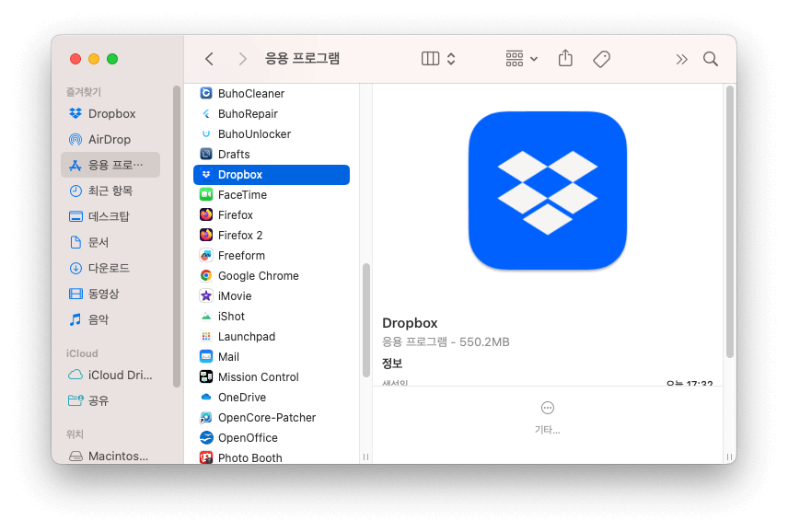Switch to column view icon
This screenshot has height=532, width=788.
(x=430, y=59)
